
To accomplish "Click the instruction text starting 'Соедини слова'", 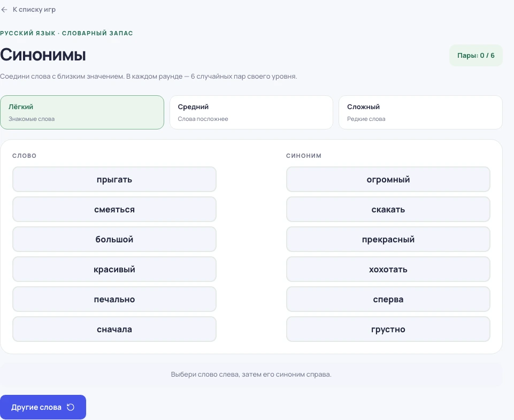I will [x=149, y=77].
